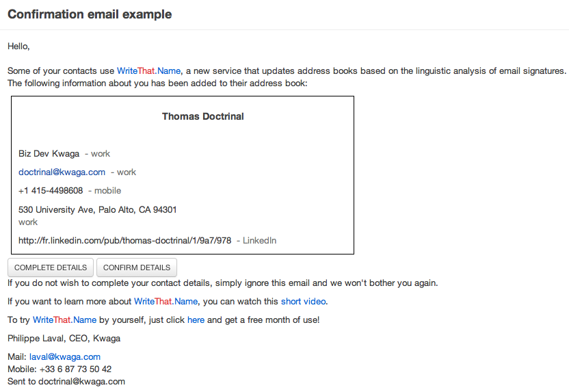Open WriteThat.Name link in 'learn more' sentence
The height and width of the screenshot is (392, 569).
pos(166,302)
